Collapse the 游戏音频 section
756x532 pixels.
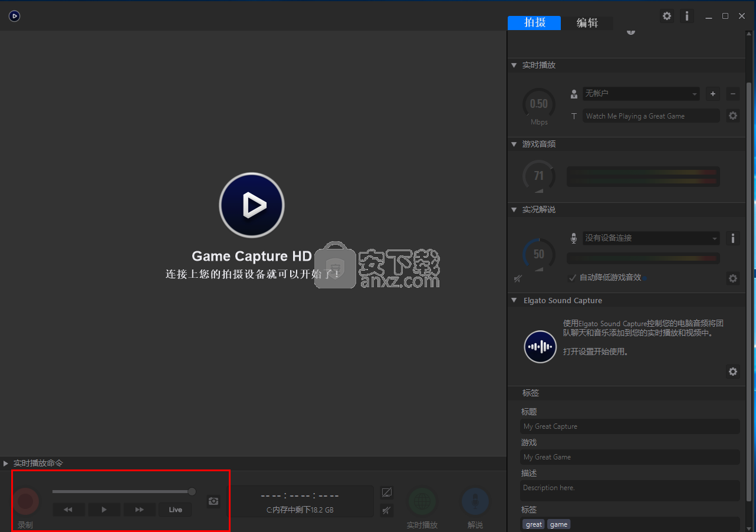(x=514, y=144)
